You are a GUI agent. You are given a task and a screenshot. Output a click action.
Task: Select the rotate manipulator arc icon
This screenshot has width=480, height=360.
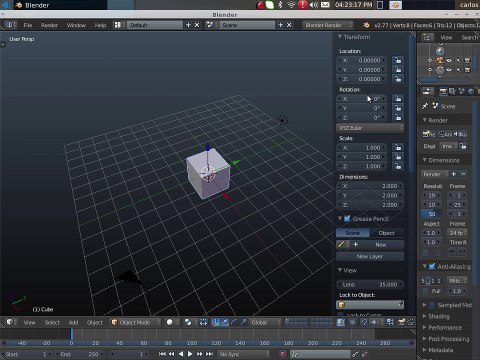[234, 322]
